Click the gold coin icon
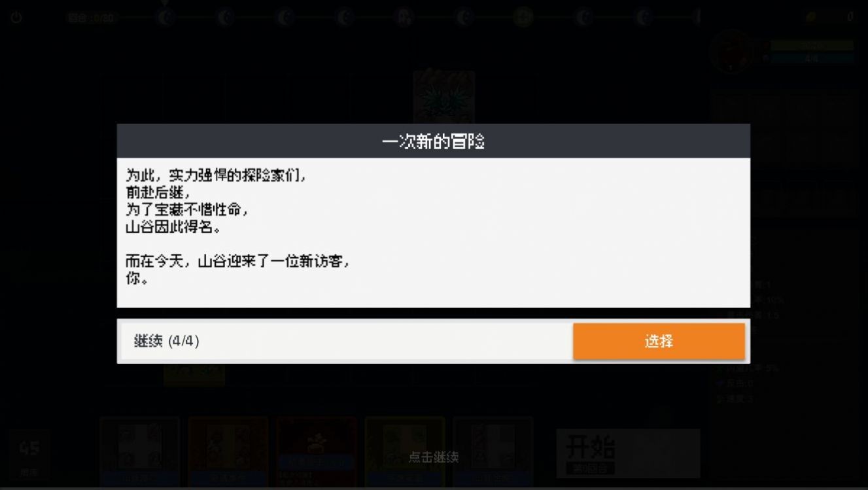 click(812, 18)
